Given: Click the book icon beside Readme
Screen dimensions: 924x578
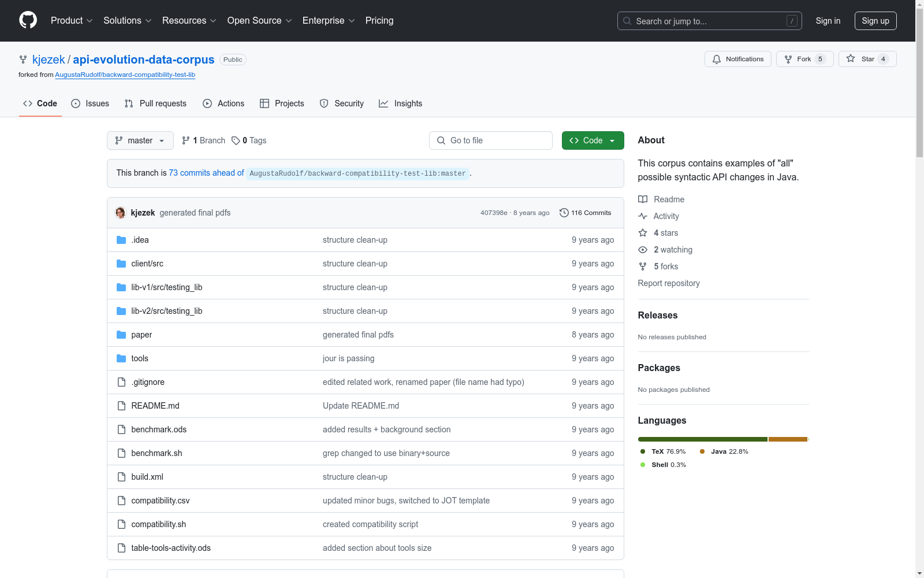Looking at the screenshot, I should coord(643,199).
